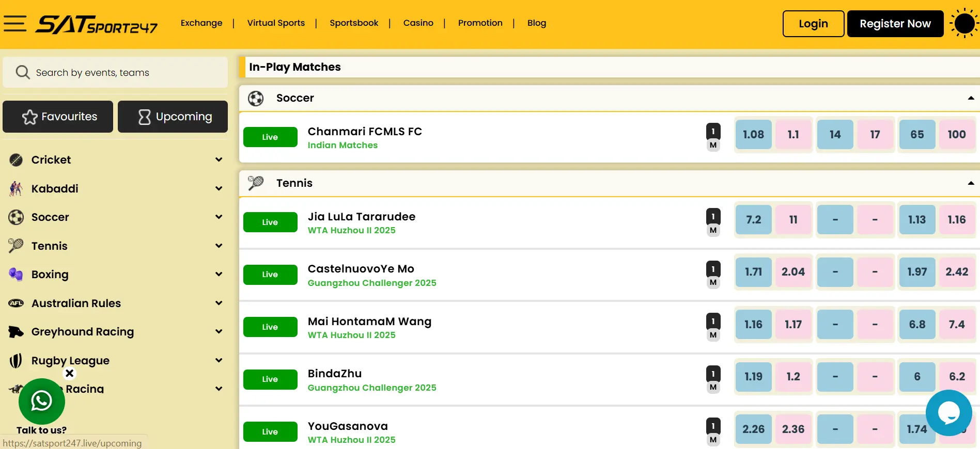Expand the Rugby League category

219,360
